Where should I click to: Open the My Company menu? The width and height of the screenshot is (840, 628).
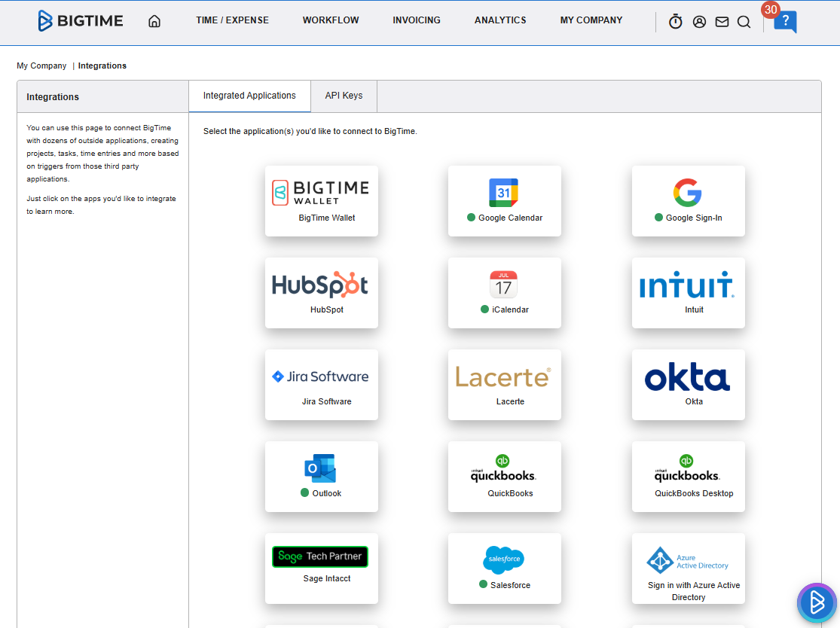click(591, 20)
